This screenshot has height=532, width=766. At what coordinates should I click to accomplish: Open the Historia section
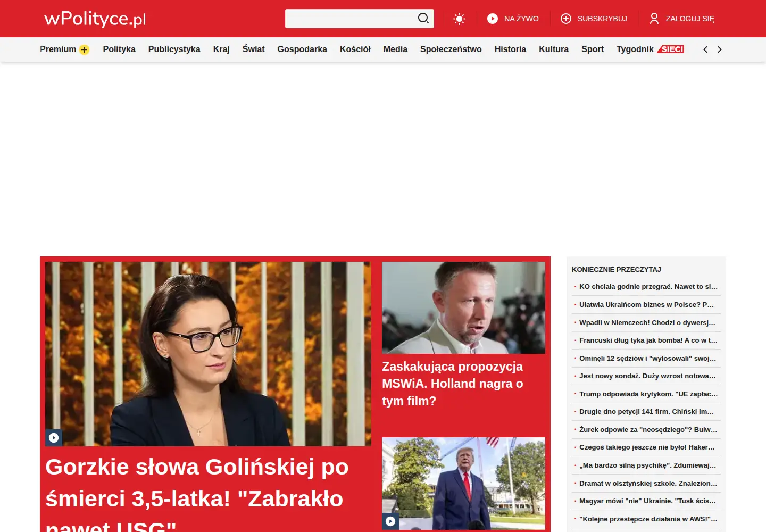coord(510,49)
